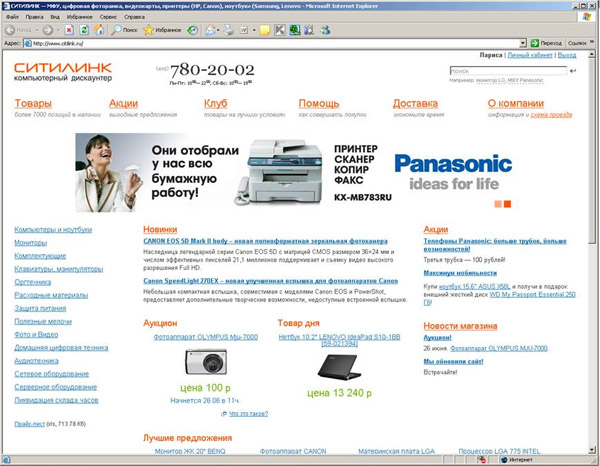Open Canon SpeedLight 270EX news link

[271, 281]
